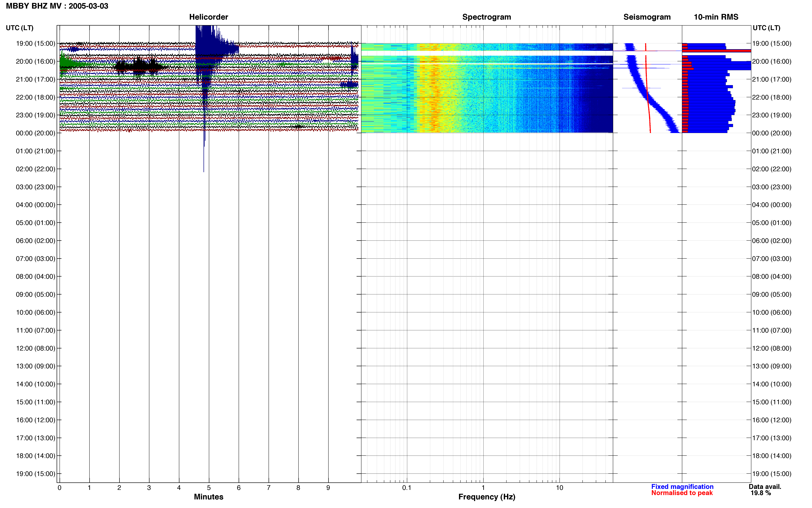Click the left axis label '11:00 (07:00)'
This screenshot has height=508, width=812.
click(36, 330)
